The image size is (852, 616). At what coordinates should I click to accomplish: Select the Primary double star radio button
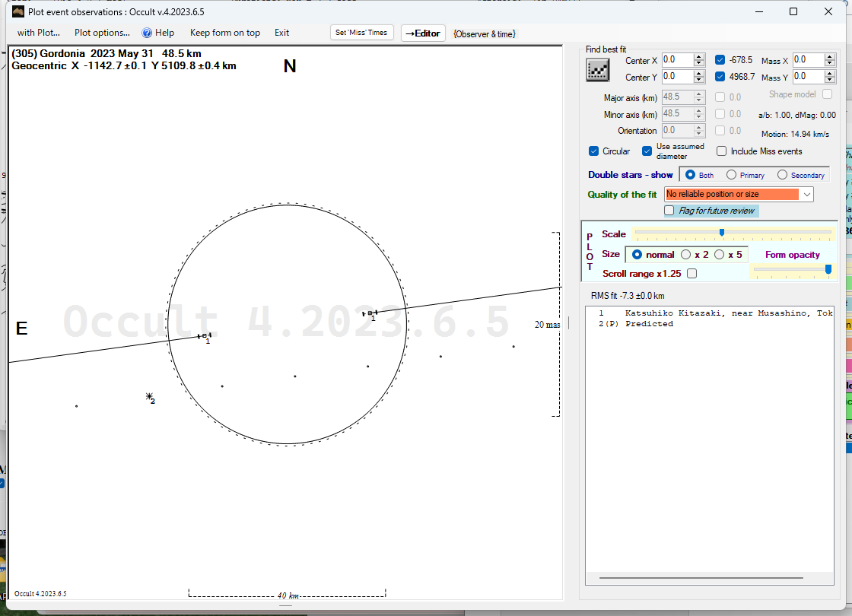pyautogui.click(x=731, y=175)
